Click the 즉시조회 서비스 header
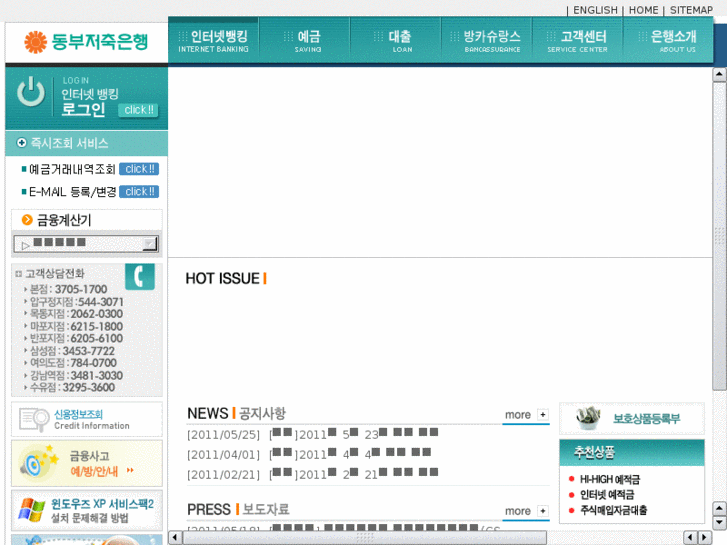The height and width of the screenshot is (545, 727). (86, 143)
